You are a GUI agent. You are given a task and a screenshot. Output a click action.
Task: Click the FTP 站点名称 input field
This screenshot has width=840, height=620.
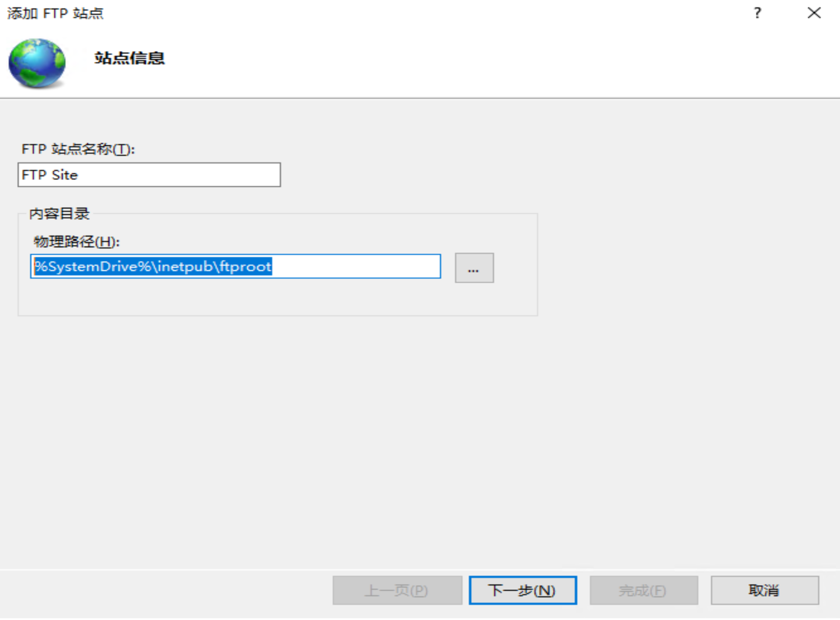[149, 175]
